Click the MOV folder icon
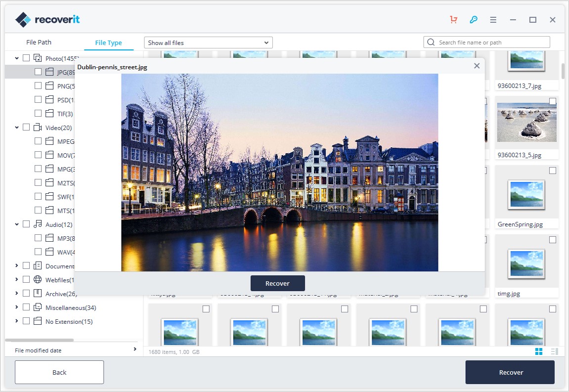This screenshot has height=392, width=569. click(50, 155)
